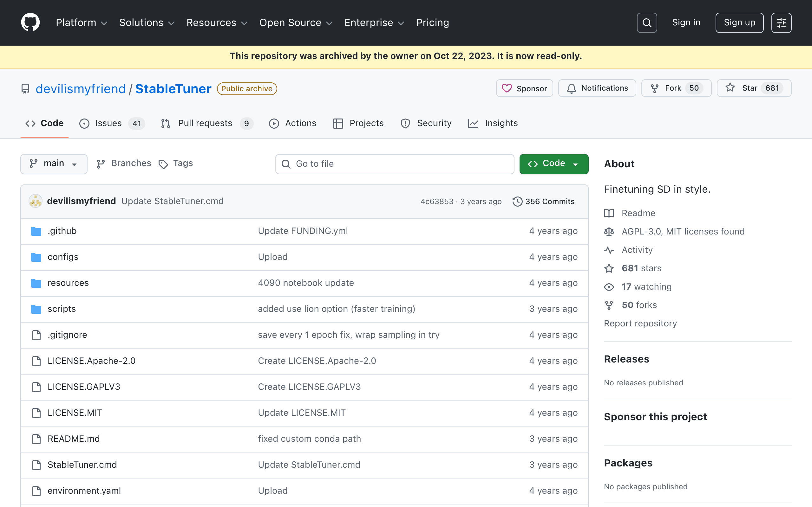This screenshot has width=812, height=507.
Task: Click the commit history clock icon
Action: [x=517, y=202]
